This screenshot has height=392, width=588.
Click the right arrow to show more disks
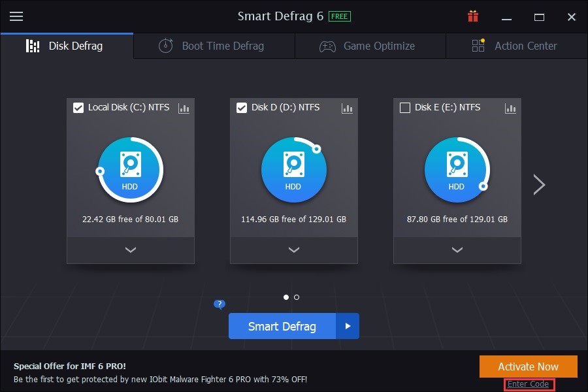click(539, 185)
